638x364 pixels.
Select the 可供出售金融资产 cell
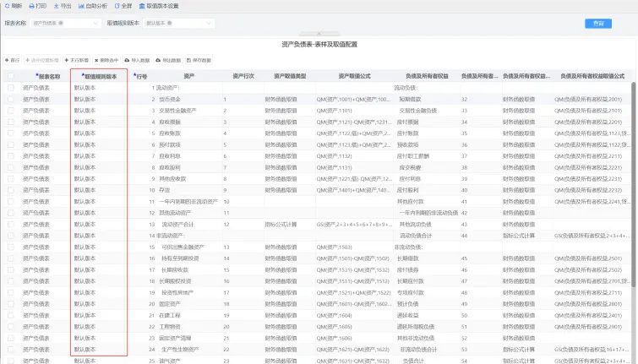[183, 247]
